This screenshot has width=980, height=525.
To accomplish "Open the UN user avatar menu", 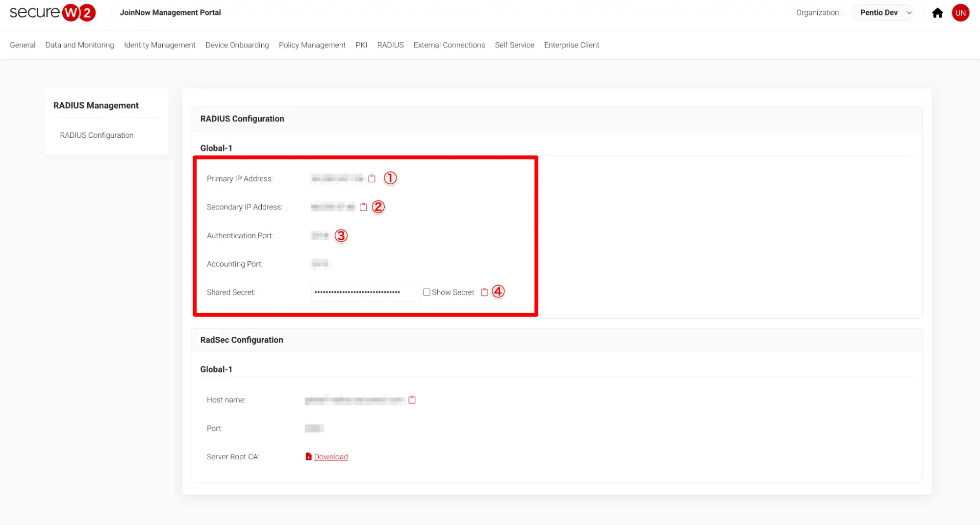I will 960,13.
